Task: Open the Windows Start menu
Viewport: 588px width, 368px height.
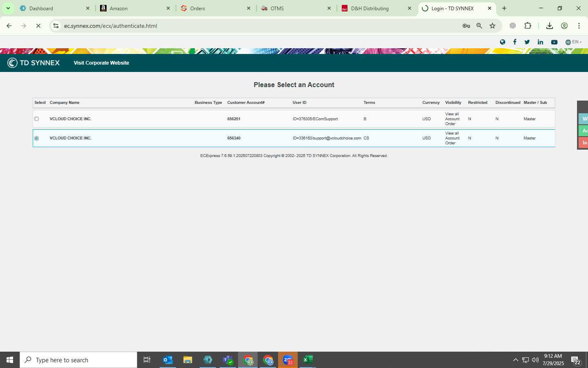Action: click(10, 360)
